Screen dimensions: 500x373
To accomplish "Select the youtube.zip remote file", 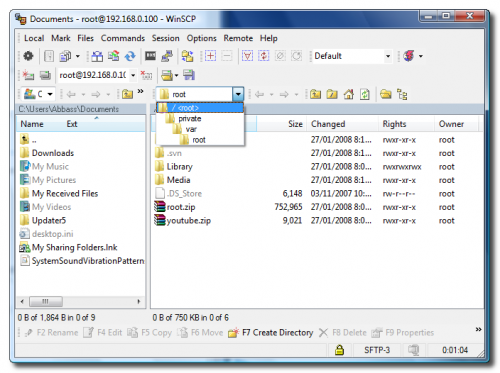I will point(183,221).
